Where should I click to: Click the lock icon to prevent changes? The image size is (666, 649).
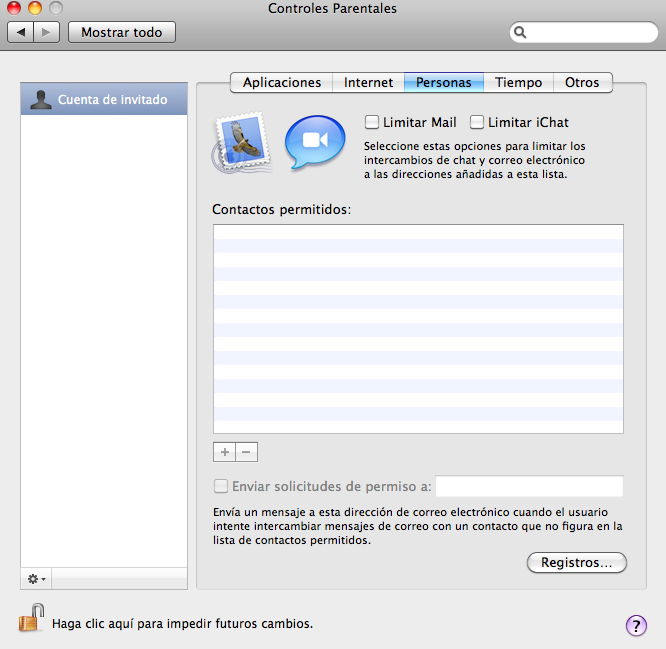[x=31, y=619]
